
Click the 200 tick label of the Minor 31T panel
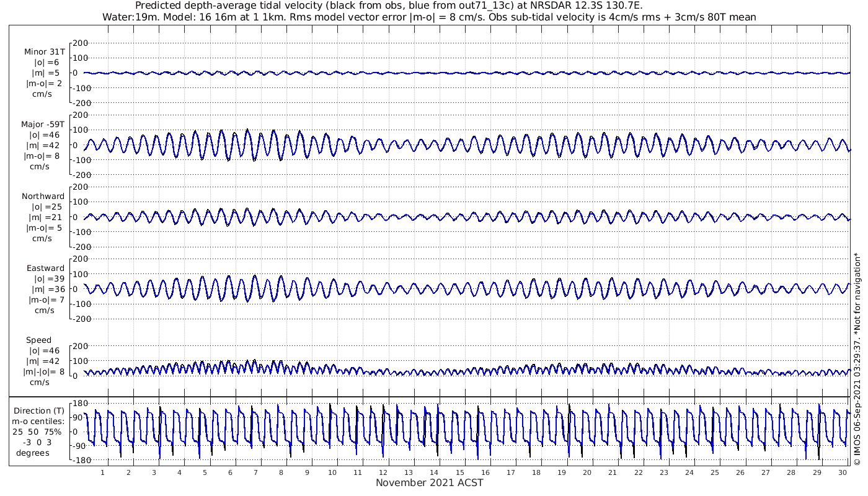pos(81,43)
